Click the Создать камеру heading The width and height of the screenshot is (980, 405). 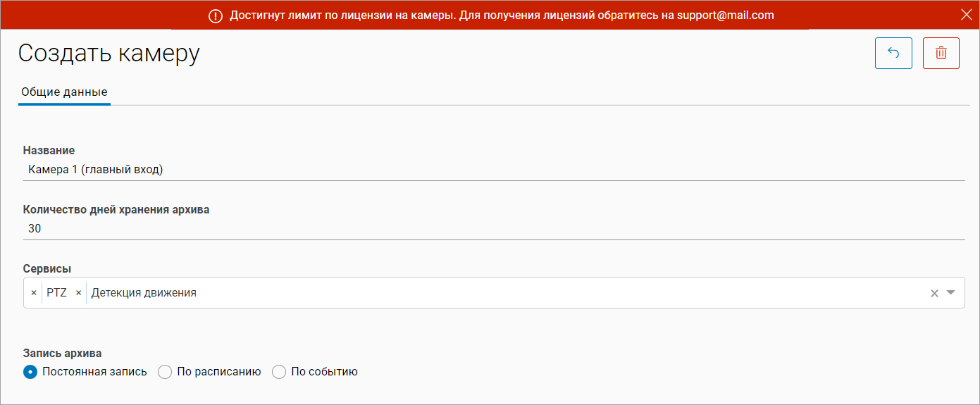click(109, 54)
